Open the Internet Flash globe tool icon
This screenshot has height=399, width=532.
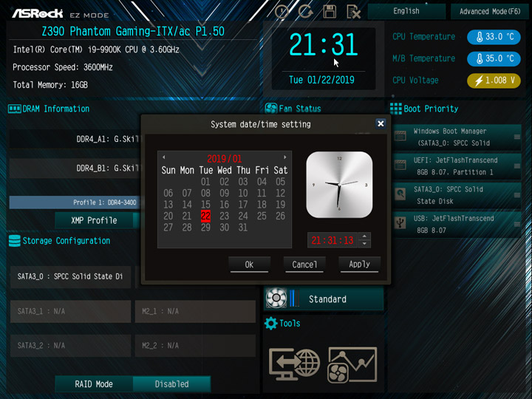point(294,364)
